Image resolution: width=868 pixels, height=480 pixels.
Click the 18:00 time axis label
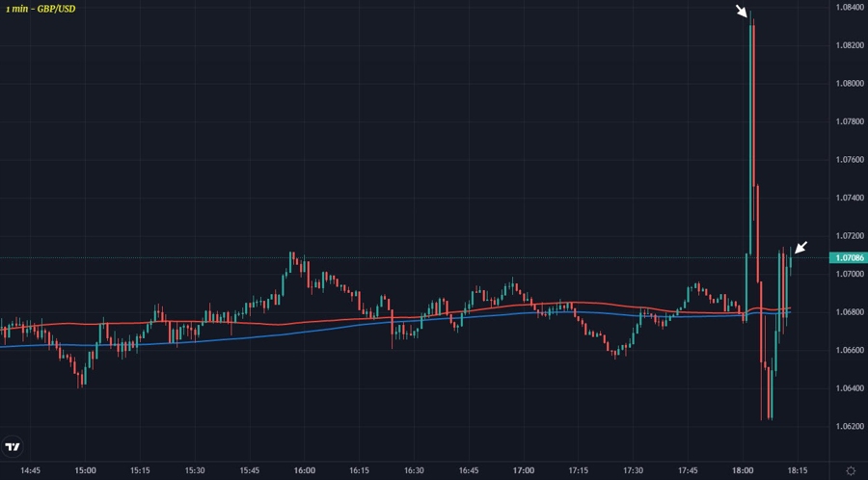(x=743, y=470)
